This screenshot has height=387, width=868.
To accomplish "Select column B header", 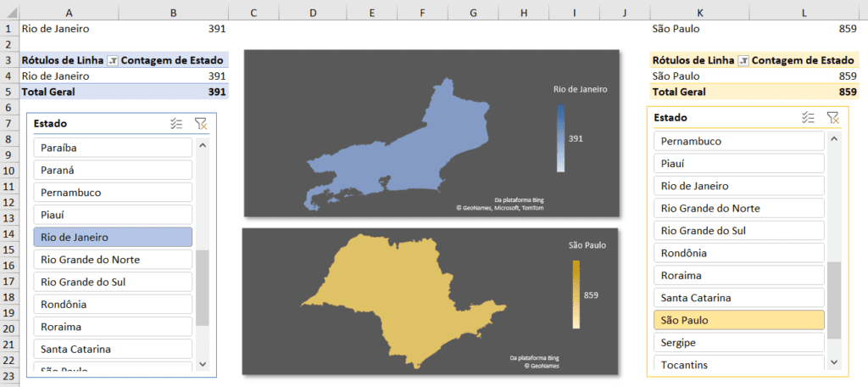I will [x=173, y=14].
